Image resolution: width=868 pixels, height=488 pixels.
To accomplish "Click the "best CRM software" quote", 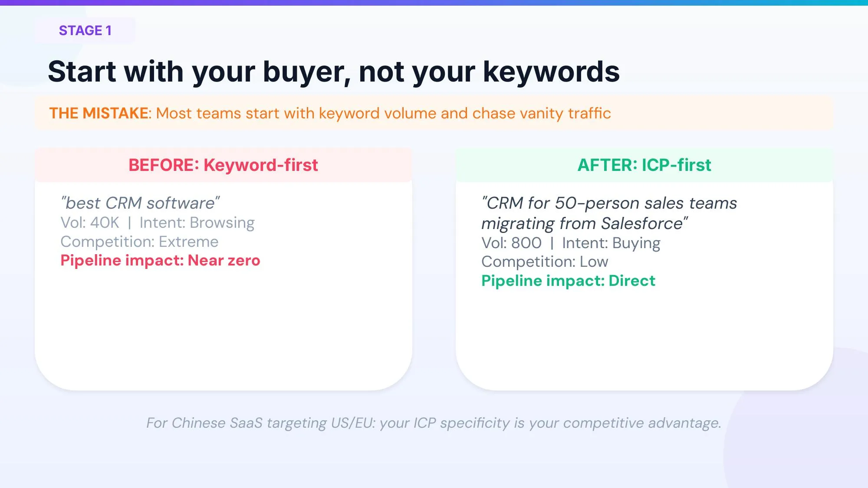I will tap(140, 203).
